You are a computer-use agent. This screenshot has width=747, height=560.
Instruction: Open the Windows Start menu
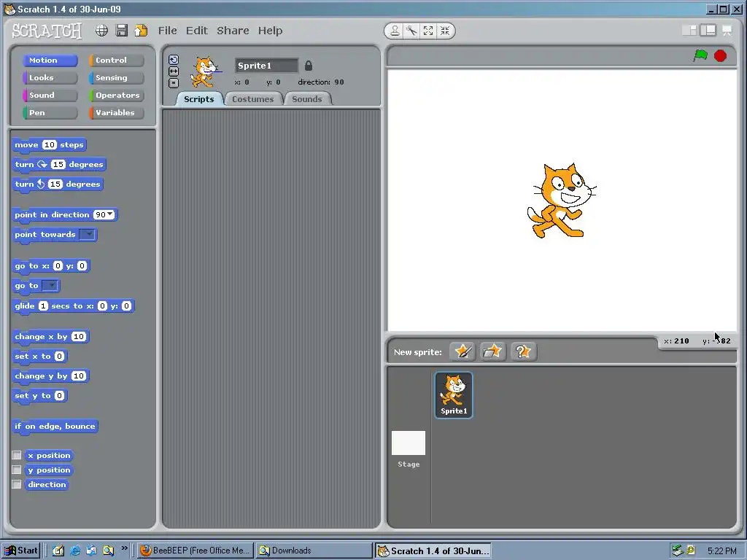pyautogui.click(x=20, y=551)
